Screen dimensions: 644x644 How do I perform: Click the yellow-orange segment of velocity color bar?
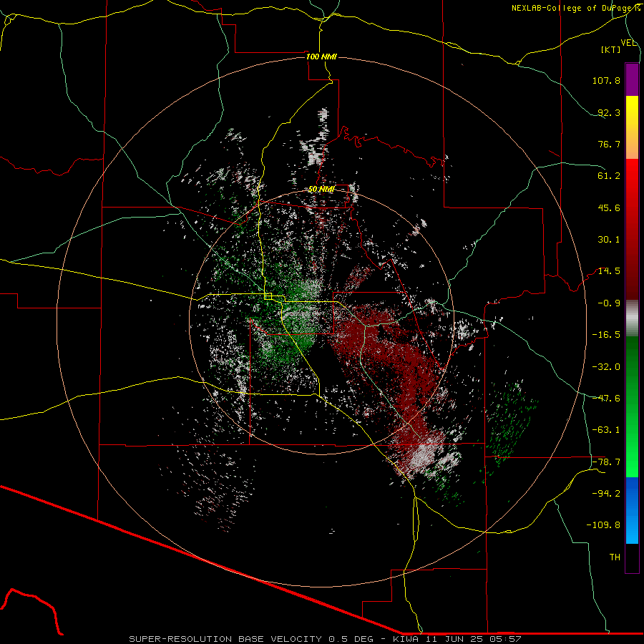pos(632,127)
